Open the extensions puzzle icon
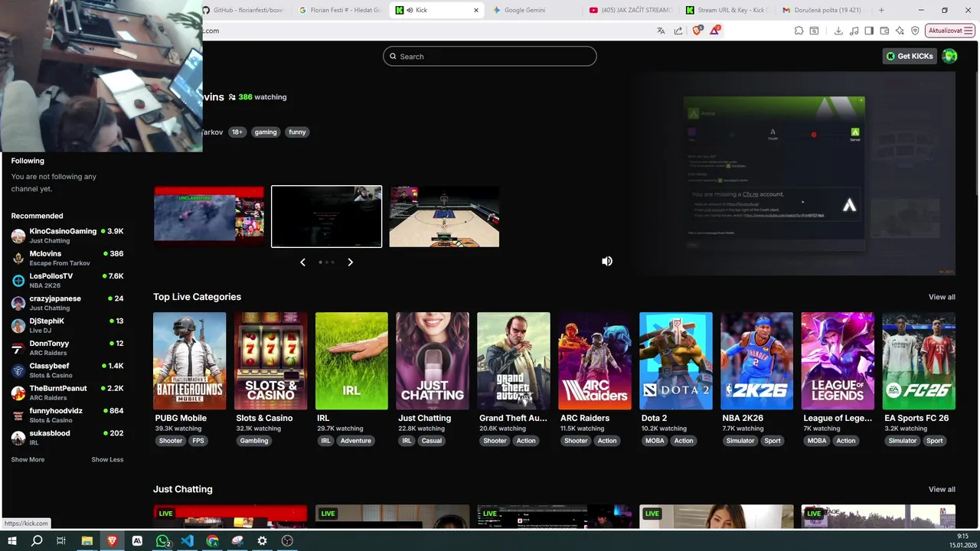980x551 pixels. 799,31
